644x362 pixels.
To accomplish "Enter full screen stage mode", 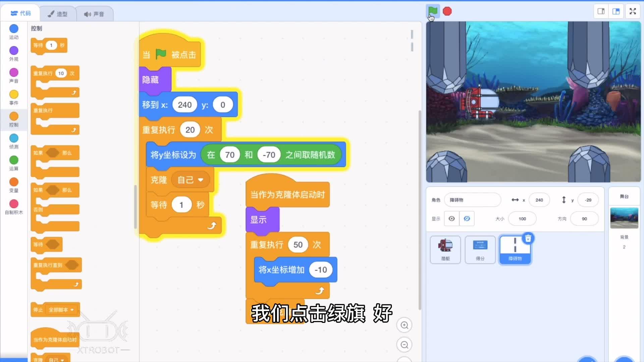I will click(x=633, y=11).
